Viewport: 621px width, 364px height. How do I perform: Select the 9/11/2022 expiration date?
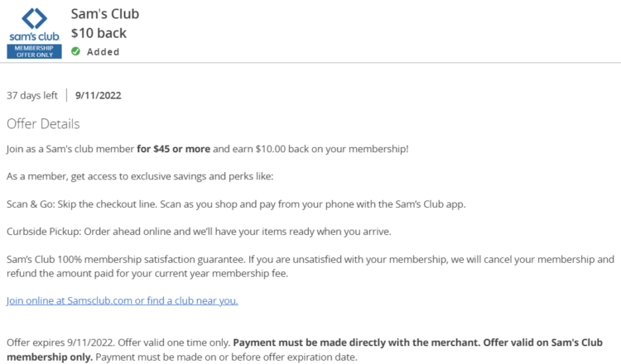(x=99, y=95)
